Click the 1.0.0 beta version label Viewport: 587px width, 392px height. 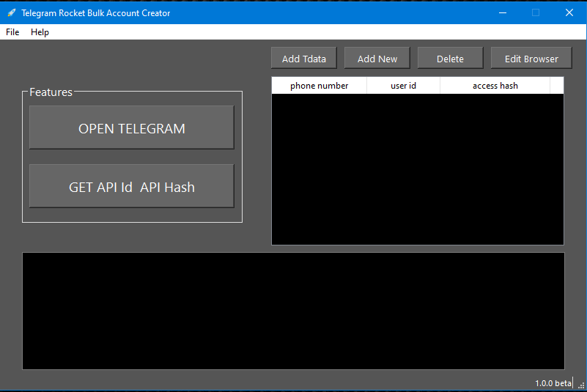[x=553, y=383]
